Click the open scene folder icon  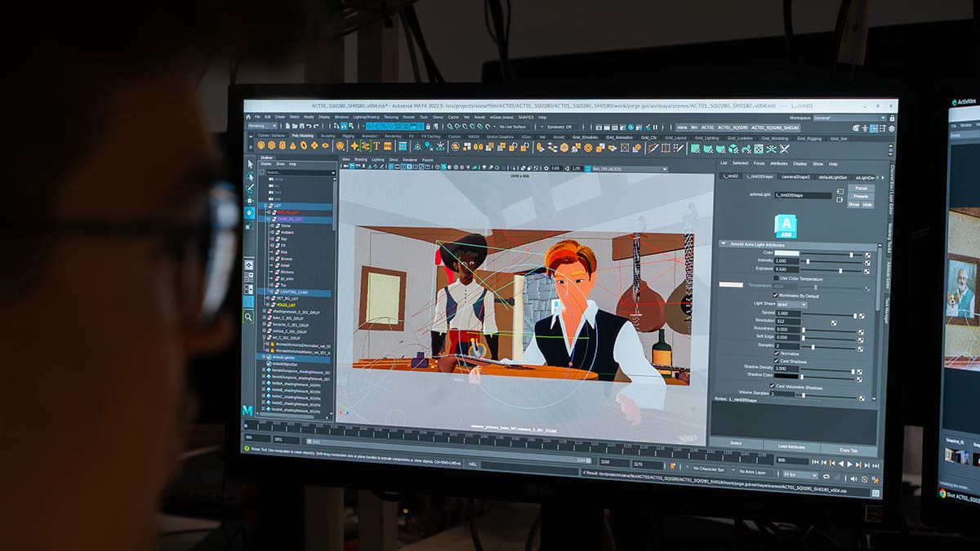click(x=294, y=127)
